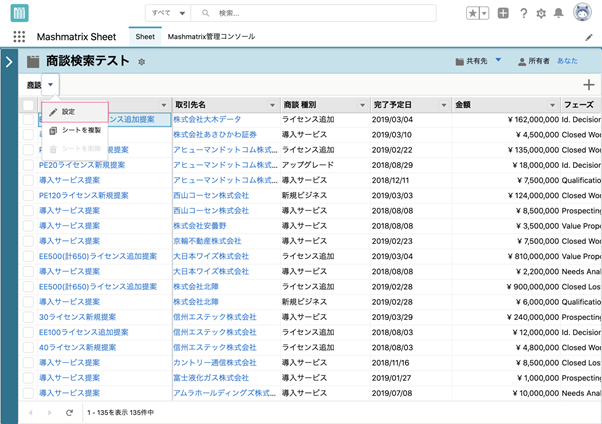The width and height of the screenshot is (602, 424).
Task: Open the setup gear icon
Action: (541, 13)
